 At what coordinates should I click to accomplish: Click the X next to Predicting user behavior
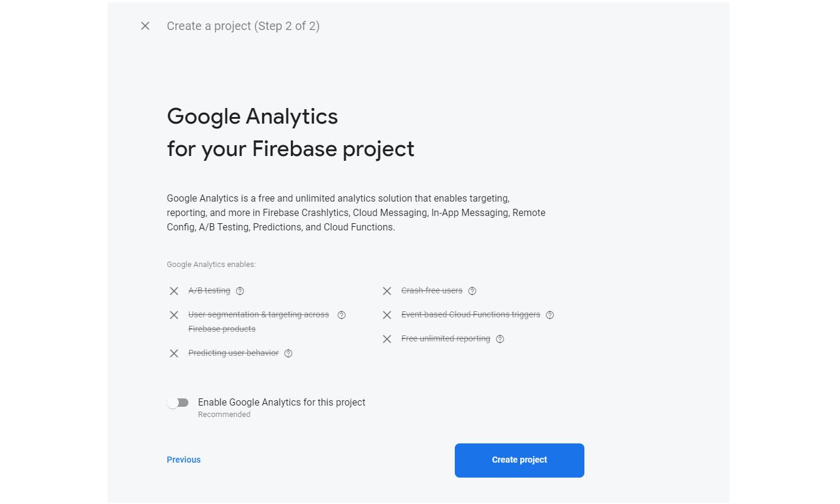(173, 353)
